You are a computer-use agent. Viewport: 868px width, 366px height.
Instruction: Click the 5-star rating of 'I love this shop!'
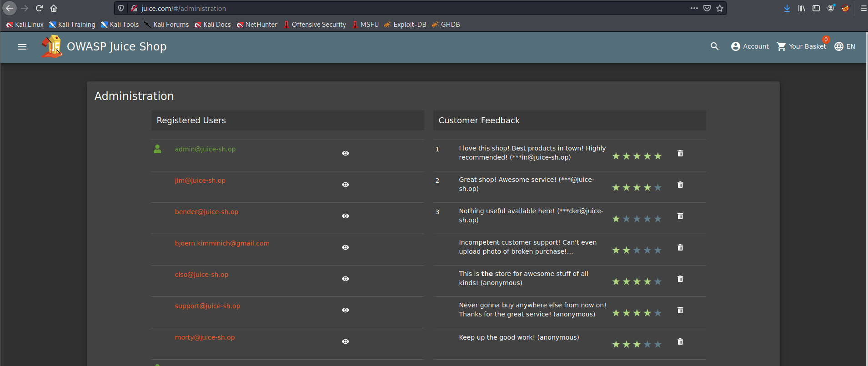(637, 156)
